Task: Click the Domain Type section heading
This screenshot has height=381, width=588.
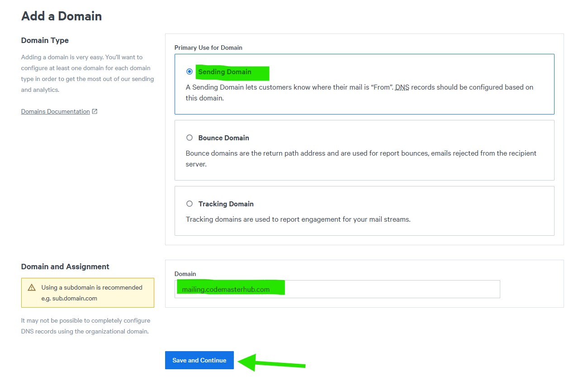Action: (45, 40)
